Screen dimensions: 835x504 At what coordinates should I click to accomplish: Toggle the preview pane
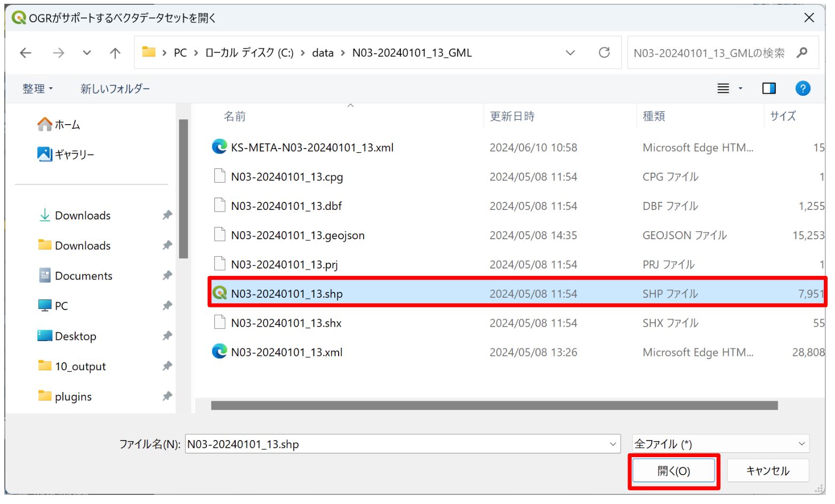coord(769,88)
